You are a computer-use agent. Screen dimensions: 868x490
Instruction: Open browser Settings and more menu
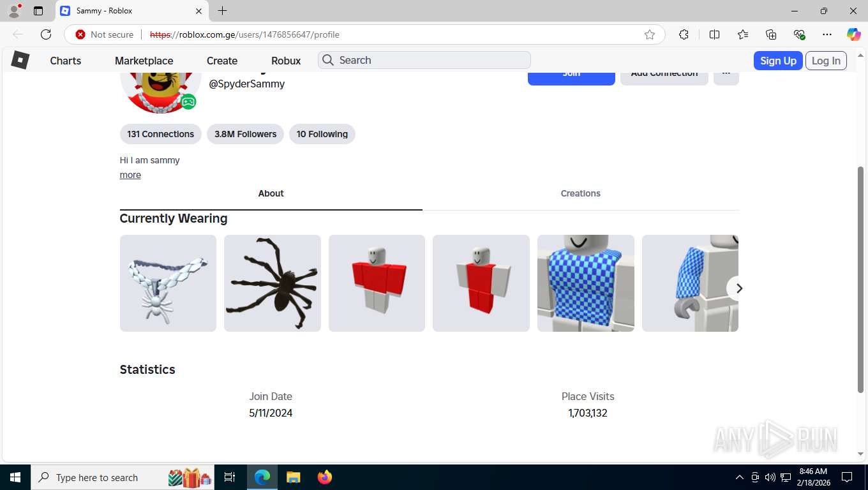827,34
